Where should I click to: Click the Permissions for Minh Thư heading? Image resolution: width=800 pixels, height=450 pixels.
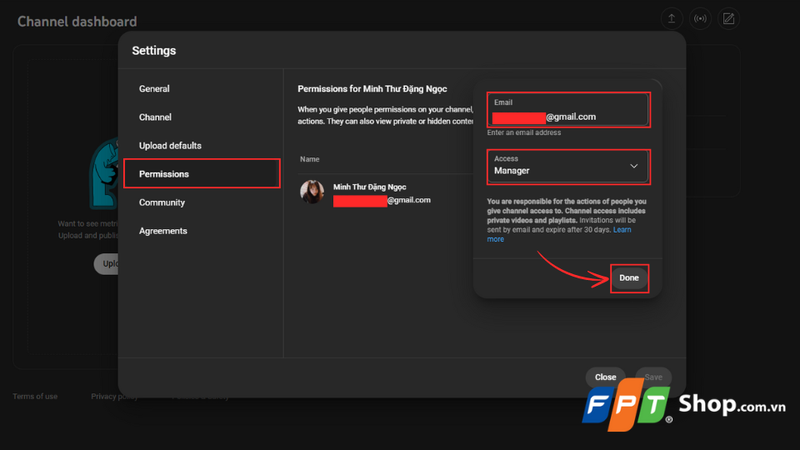(372, 89)
